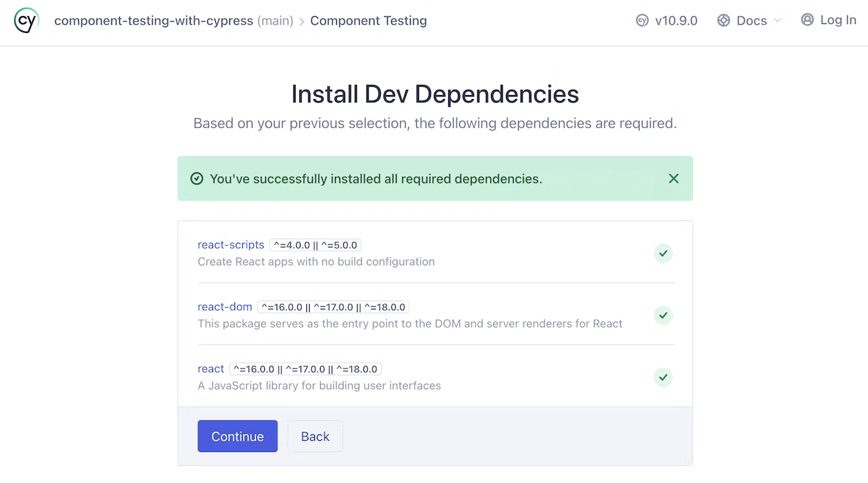Click the breadcrumb separator chevron

(302, 21)
